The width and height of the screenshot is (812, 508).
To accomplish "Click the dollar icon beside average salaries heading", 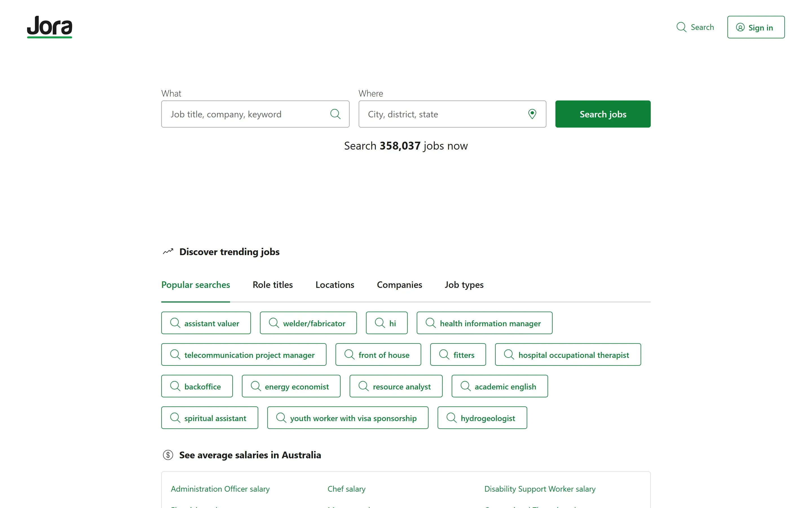I will click(x=168, y=455).
